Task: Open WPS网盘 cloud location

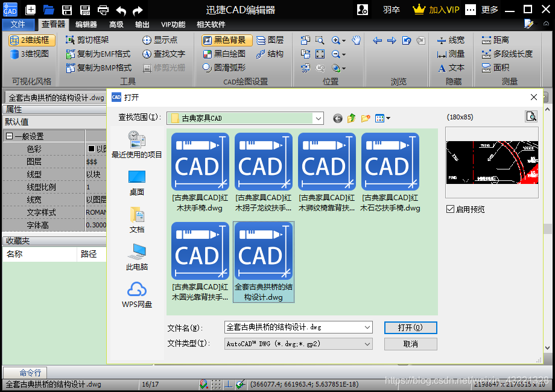Action: 136,295
